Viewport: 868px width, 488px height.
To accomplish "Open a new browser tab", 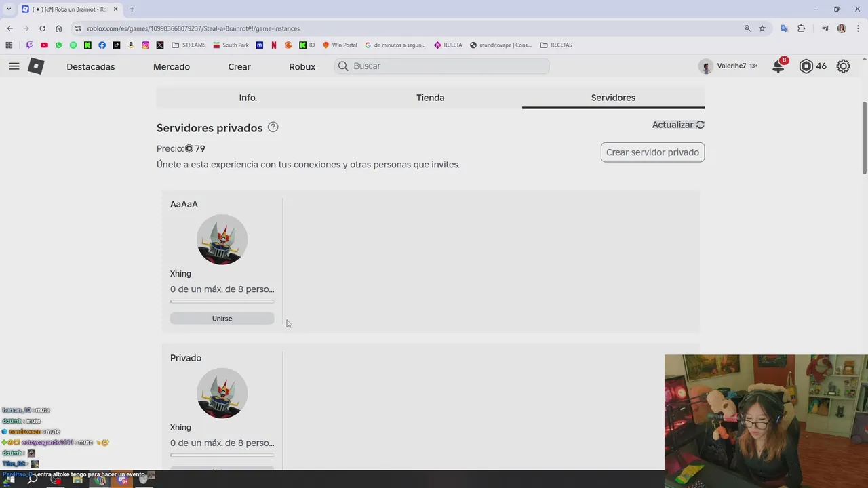I will click(x=132, y=9).
